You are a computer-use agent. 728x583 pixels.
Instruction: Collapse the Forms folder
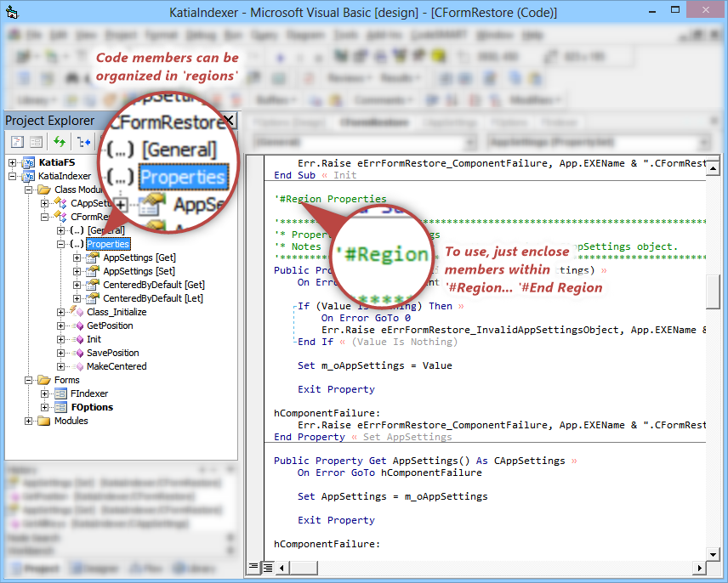29,380
